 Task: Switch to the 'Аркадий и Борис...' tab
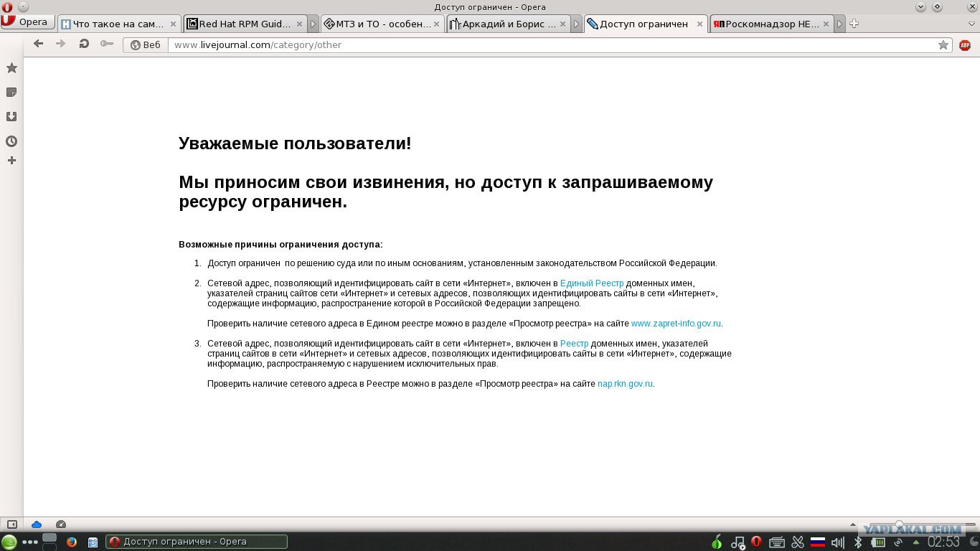point(508,24)
